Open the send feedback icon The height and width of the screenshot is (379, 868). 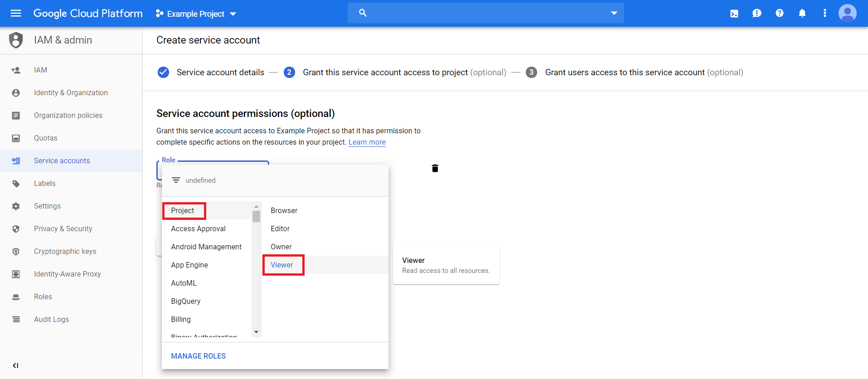757,13
